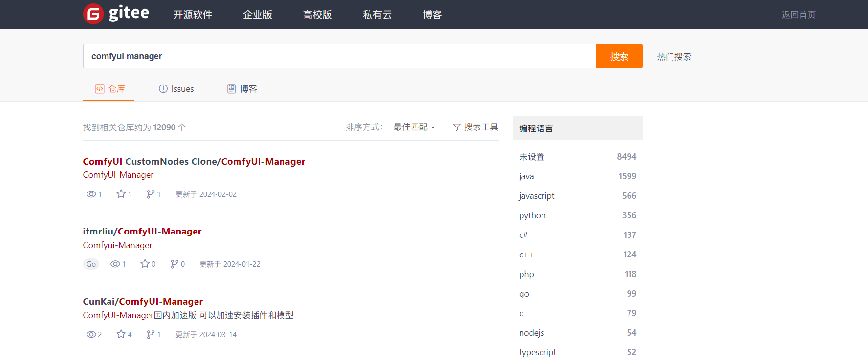
Task: Click the repository code icon on 仓库 tab
Action: [x=99, y=89]
